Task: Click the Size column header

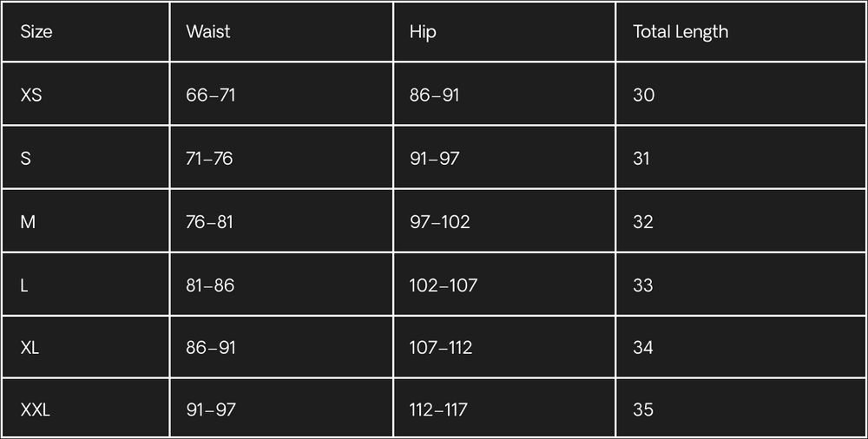Action: [x=36, y=32]
